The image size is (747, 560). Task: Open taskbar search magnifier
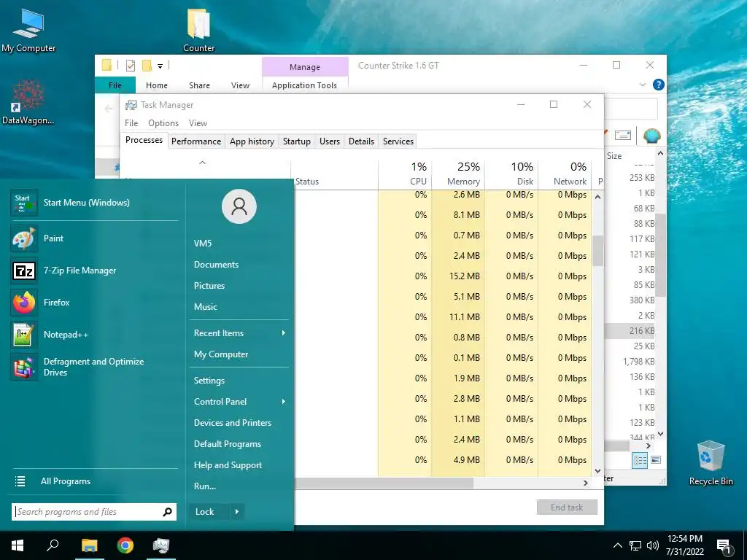click(x=53, y=545)
